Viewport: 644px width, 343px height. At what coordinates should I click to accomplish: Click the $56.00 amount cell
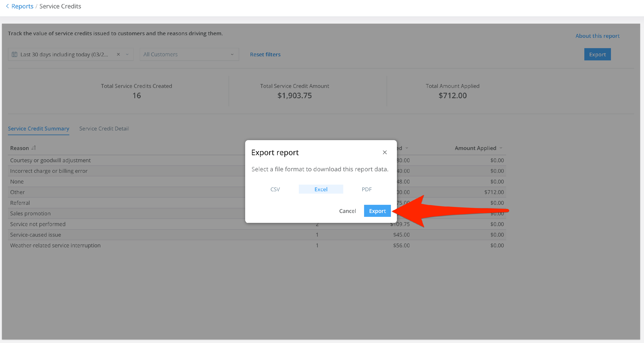pos(401,245)
